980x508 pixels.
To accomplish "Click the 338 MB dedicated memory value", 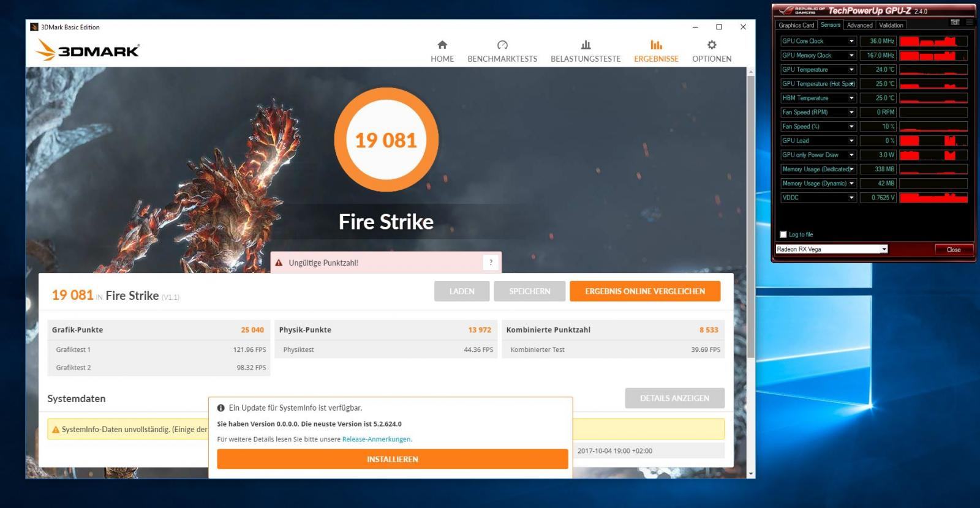I will coord(878,169).
